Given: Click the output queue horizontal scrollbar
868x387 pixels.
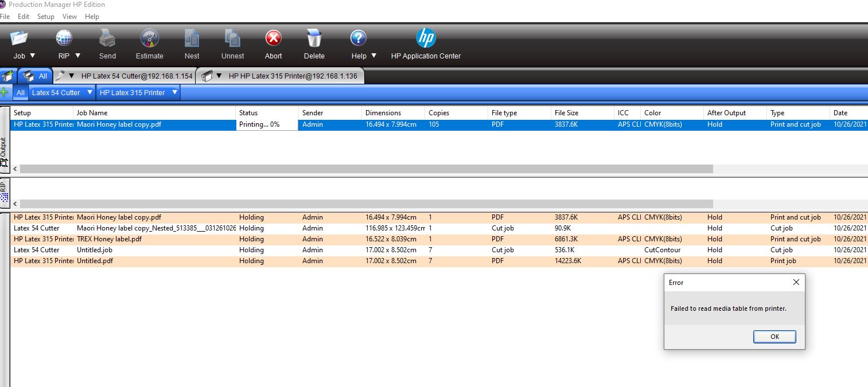Looking at the screenshot, I should click(x=366, y=169).
